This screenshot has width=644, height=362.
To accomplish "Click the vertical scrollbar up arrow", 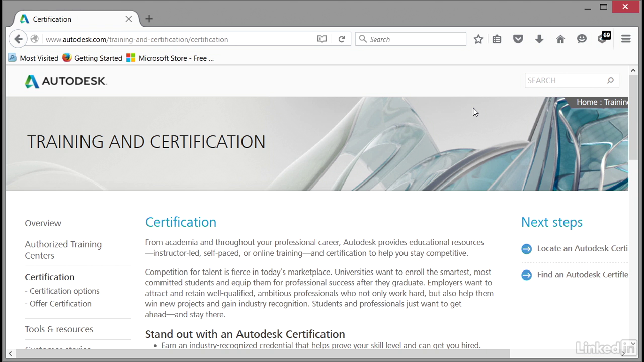I will tap(633, 70).
